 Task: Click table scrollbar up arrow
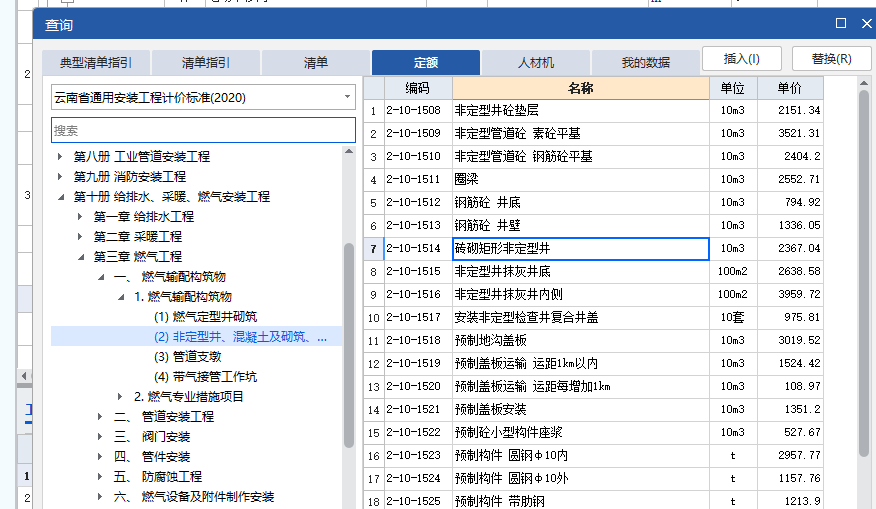click(864, 83)
